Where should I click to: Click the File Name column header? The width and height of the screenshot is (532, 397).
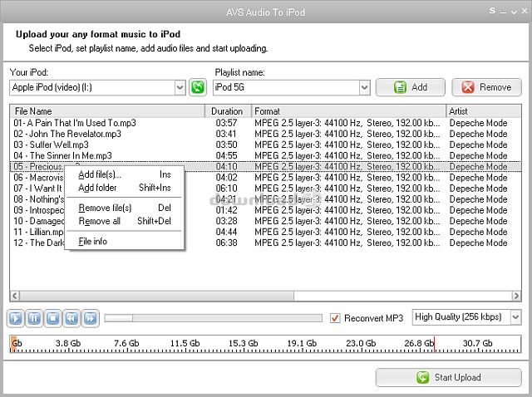pos(107,111)
